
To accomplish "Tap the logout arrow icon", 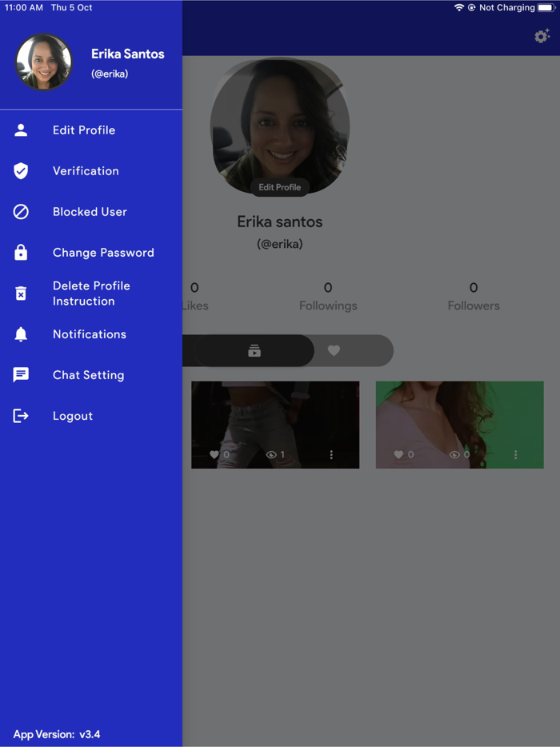I will tap(21, 416).
